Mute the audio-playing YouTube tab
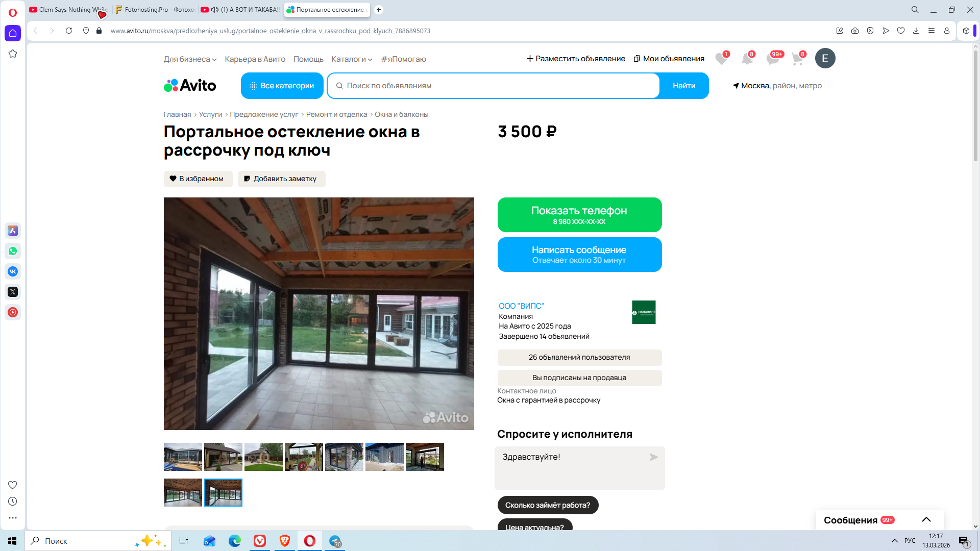 [215, 10]
